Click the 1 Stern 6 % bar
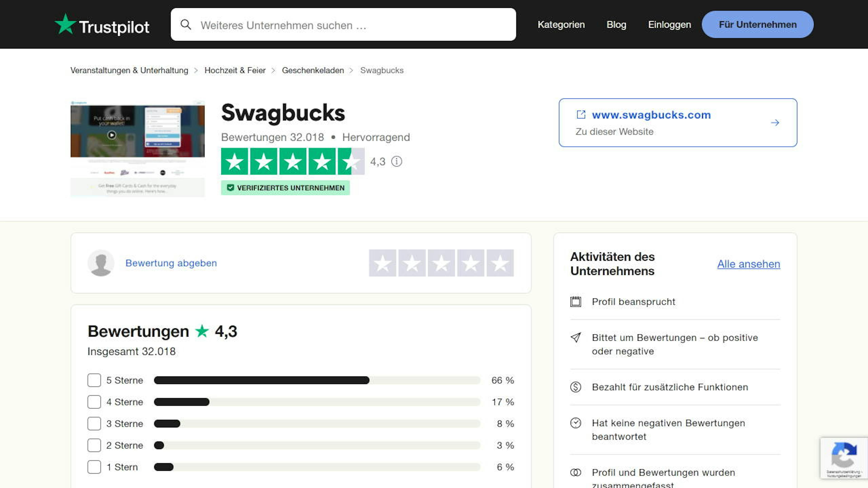 point(317,467)
